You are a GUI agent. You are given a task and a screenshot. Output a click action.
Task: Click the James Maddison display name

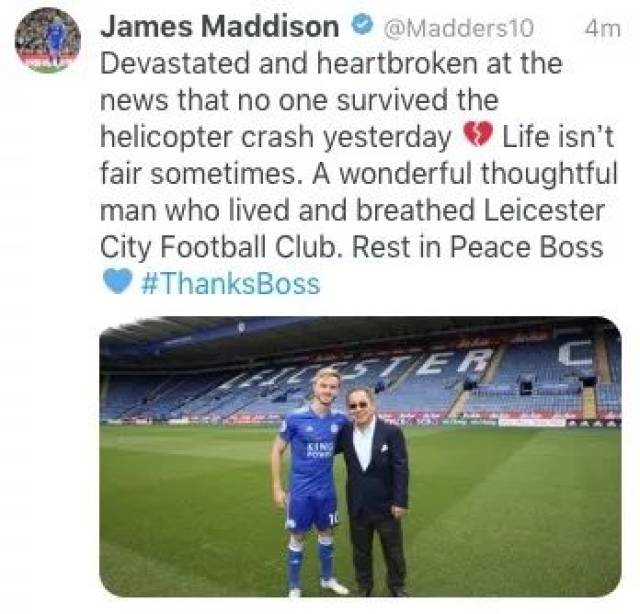click(220, 27)
